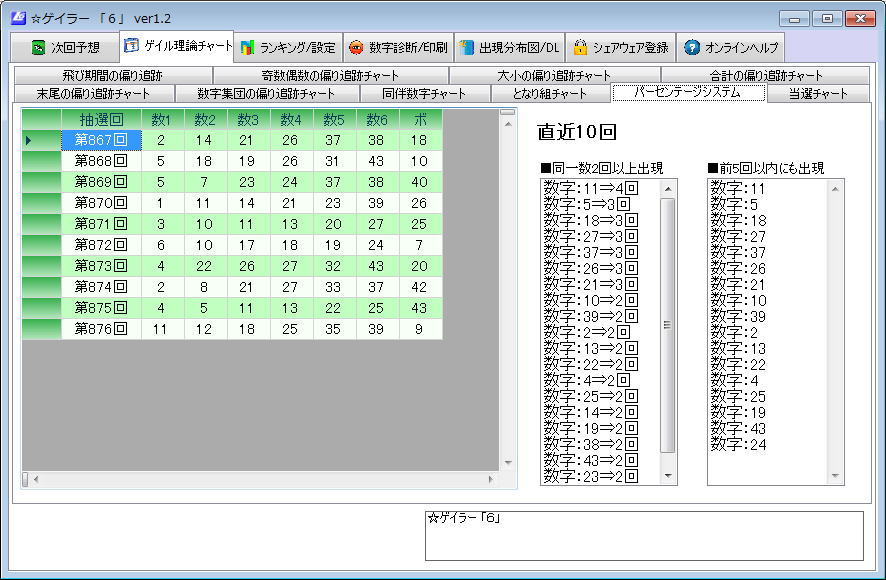Open the 次回予想 tab icon
This screenshot has width=886, height=580.
coord(37,48)
